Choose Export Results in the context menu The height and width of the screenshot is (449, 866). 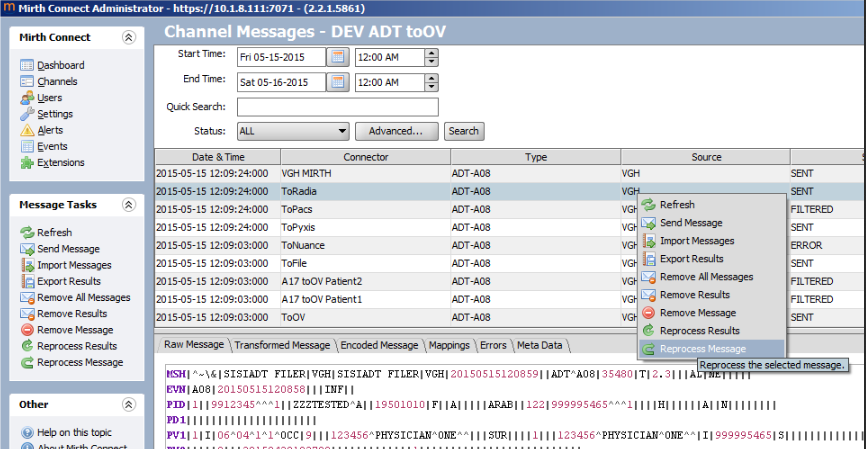[712, 258]
